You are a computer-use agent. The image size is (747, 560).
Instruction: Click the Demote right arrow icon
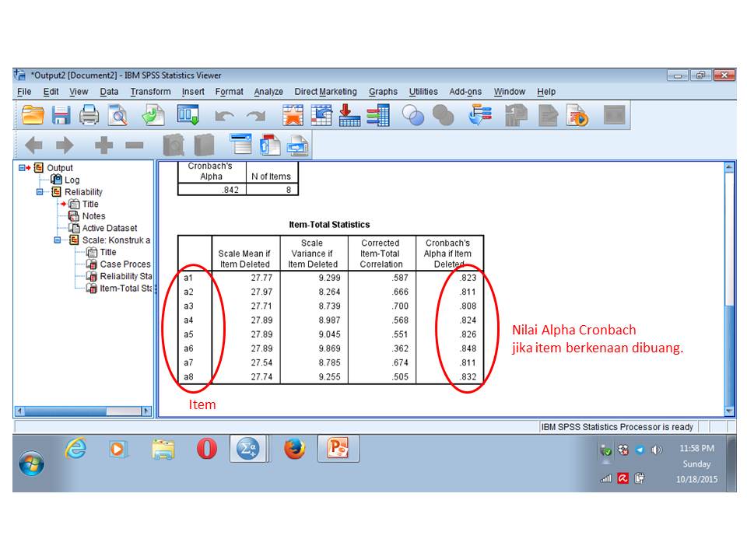(x=65, y=145)
